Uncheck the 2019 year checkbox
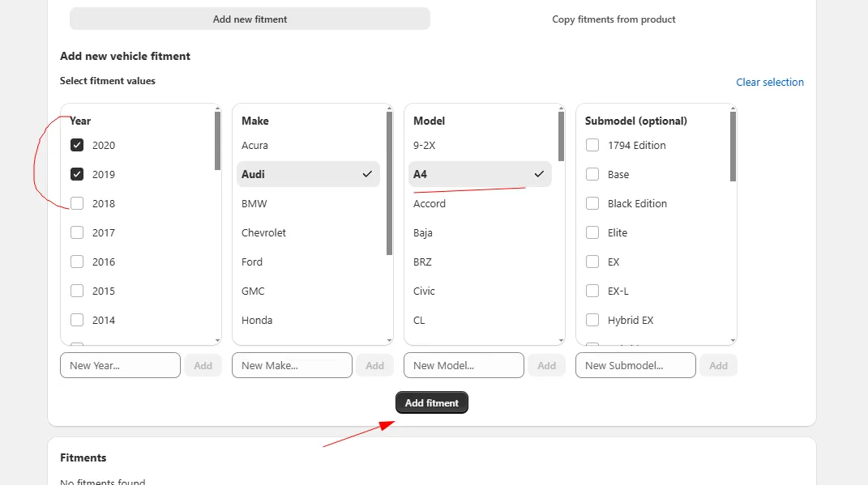 [x=77, y=175]
